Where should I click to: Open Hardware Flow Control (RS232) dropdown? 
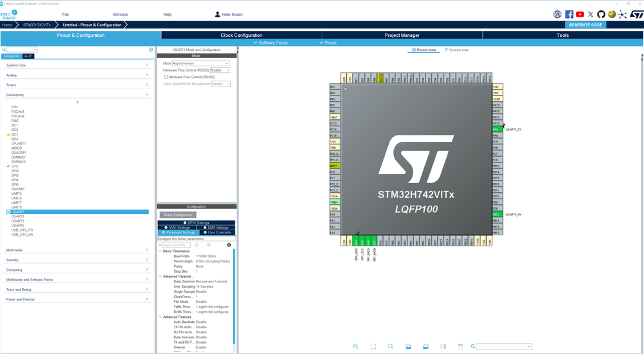(x=220, y=70)
